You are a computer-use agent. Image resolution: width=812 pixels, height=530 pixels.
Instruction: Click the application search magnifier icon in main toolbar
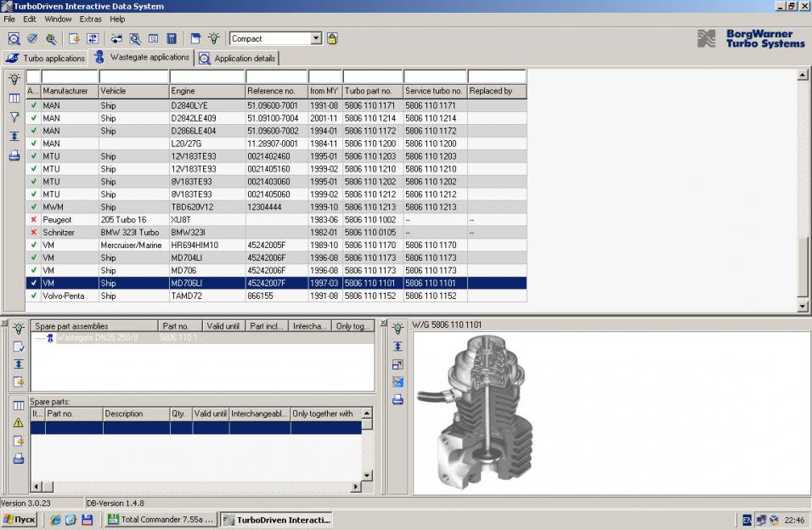click(14, 38)
